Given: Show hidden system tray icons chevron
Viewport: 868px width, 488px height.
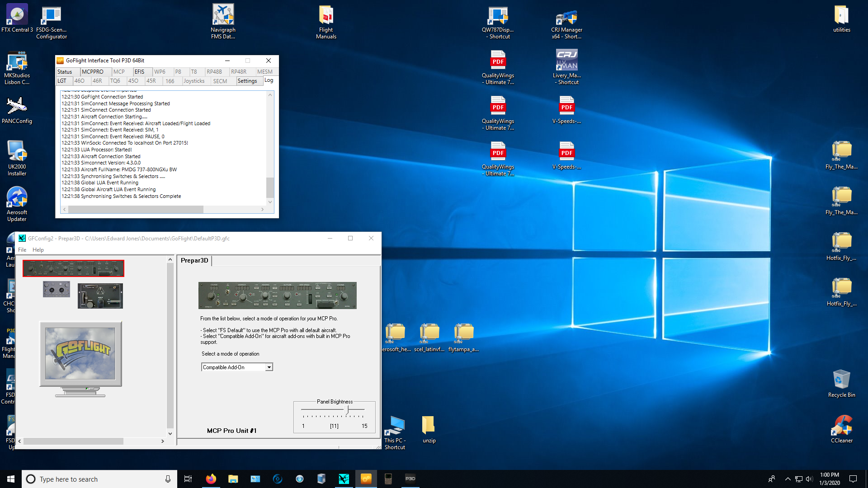Looking at the screenshot, I should point(788,479).
